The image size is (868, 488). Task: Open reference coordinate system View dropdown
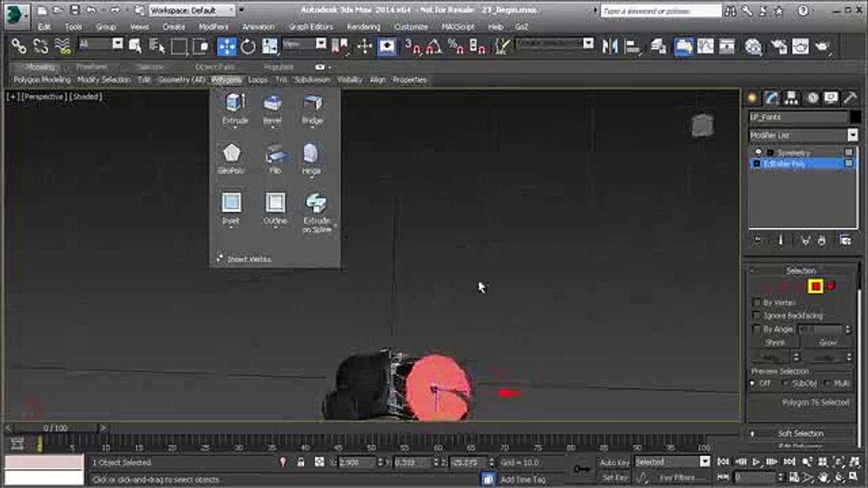(x=304, y=44)
